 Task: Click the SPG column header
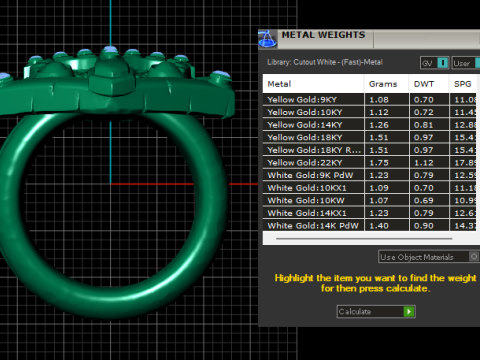pyautogui.click(x=463, y=84)
